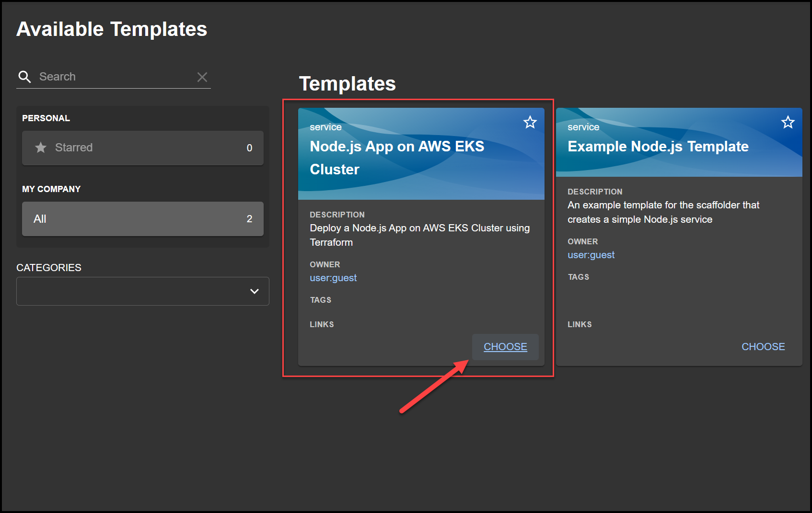The height and width of the screenshot is (513, 812).
Task: Star the Node.js App on AWS EKS template
Action: [x=530, y=123]
